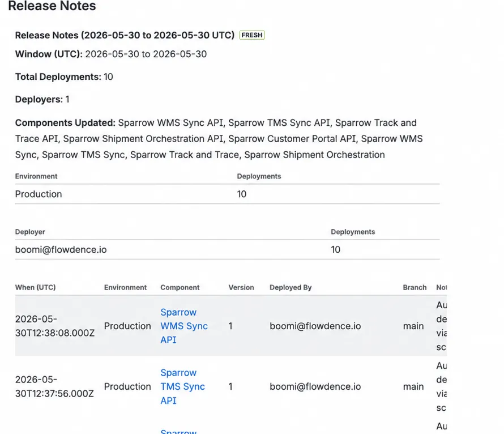Screen dimensions: 504x434
Task: Click version 1 in WMS Sync API row
Action: coord(230,326)
